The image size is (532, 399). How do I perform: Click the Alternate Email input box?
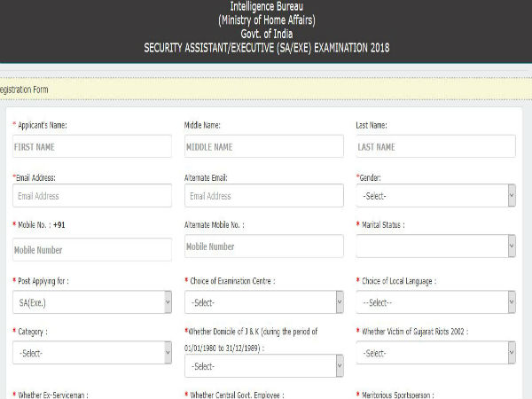pos(264,195)
